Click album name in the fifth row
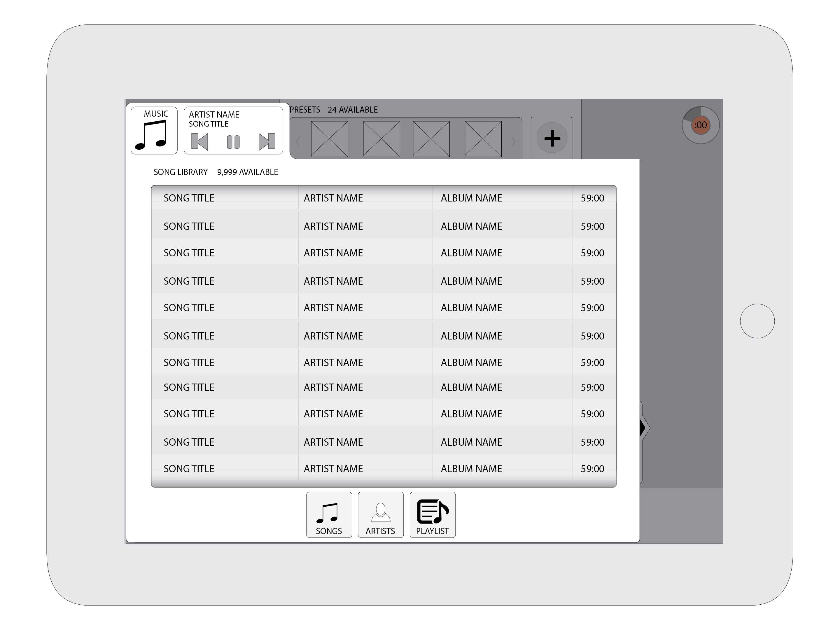The width and height of the screenshot is (840, 630). point(471,308)
